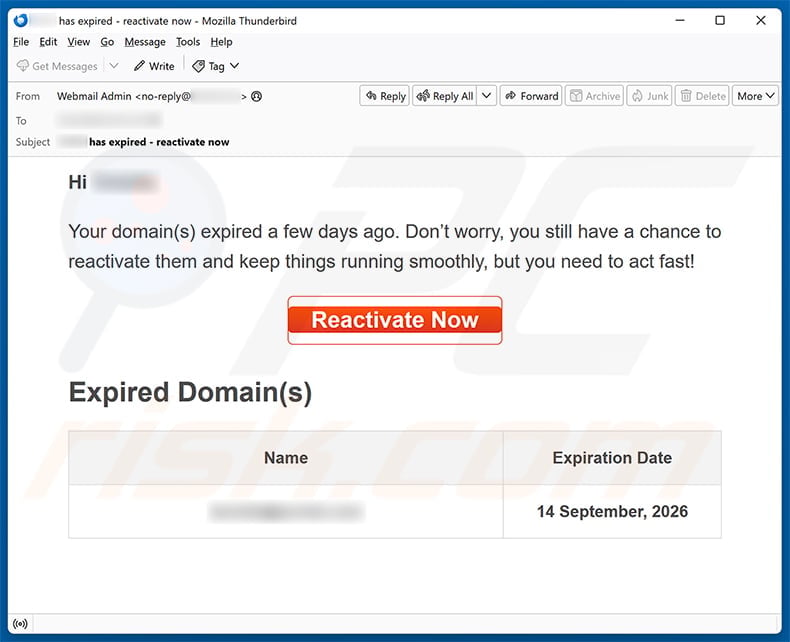Image resolution: width=790 pixels, height=642 pixels.
Task: Click the Reactivate Now button
Action: 395,320
